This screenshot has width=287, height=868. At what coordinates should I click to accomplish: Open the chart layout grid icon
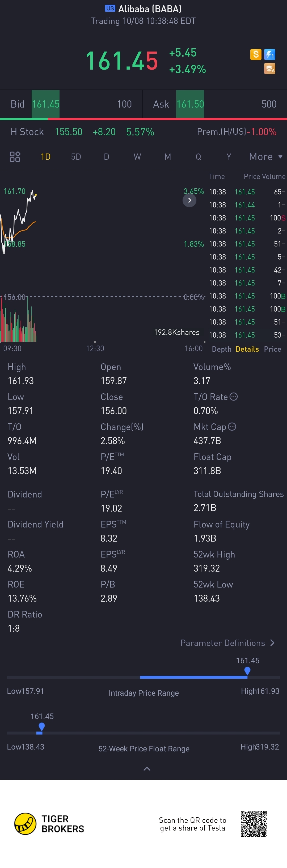pos(15,157)
